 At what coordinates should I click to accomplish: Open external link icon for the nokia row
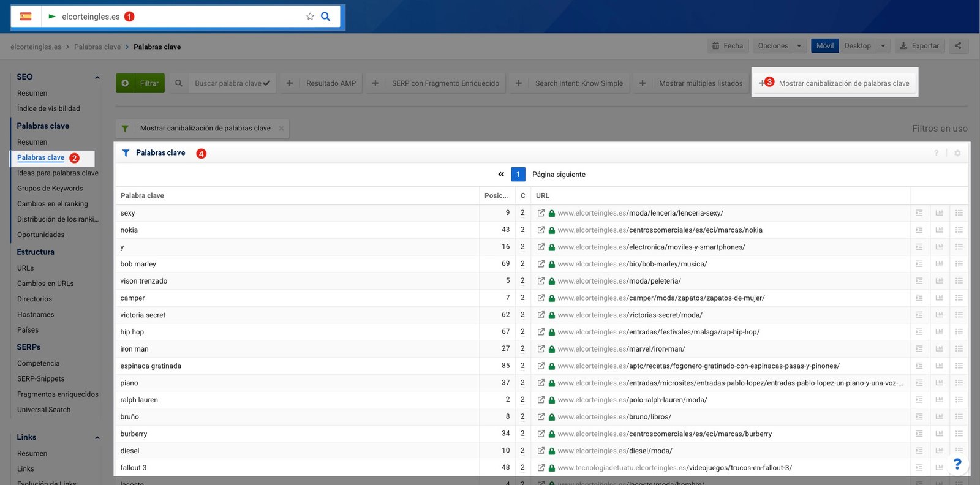[541, 230]
